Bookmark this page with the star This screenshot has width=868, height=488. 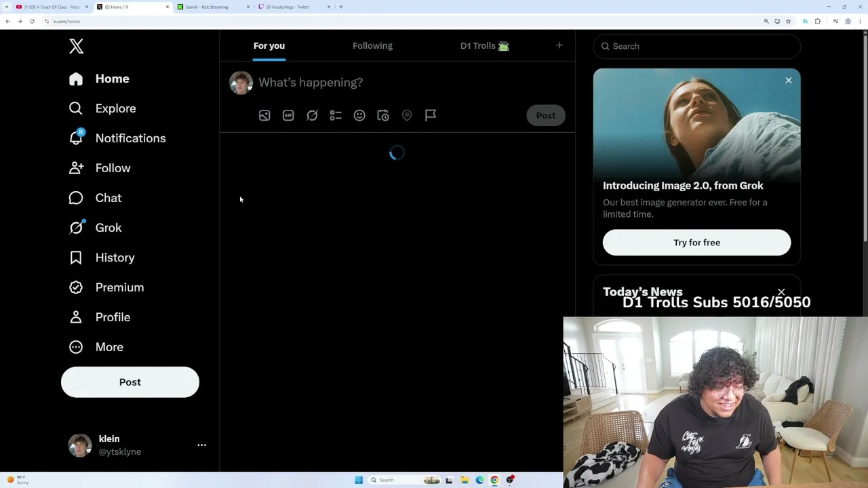788,22
